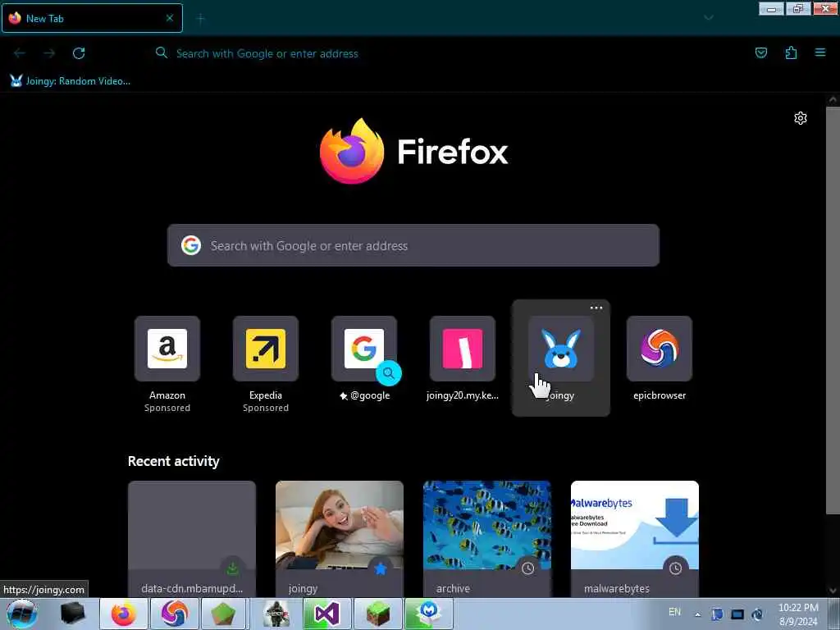Open the three-dot menu on Joingy tile
The height and width of the screenshot is (630, 840).
(596, 308)
